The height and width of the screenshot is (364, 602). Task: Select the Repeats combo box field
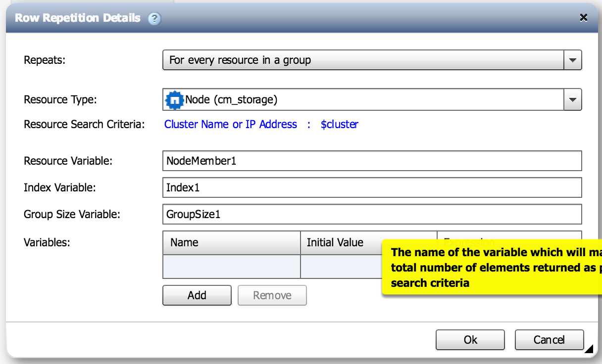coord(363,60)
